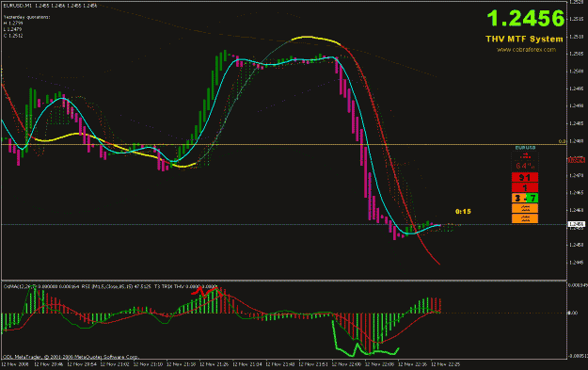Screen dimensions: 588x370
Task: Click the EURUSD label above signal panel
Action: (x=525, y=148)
